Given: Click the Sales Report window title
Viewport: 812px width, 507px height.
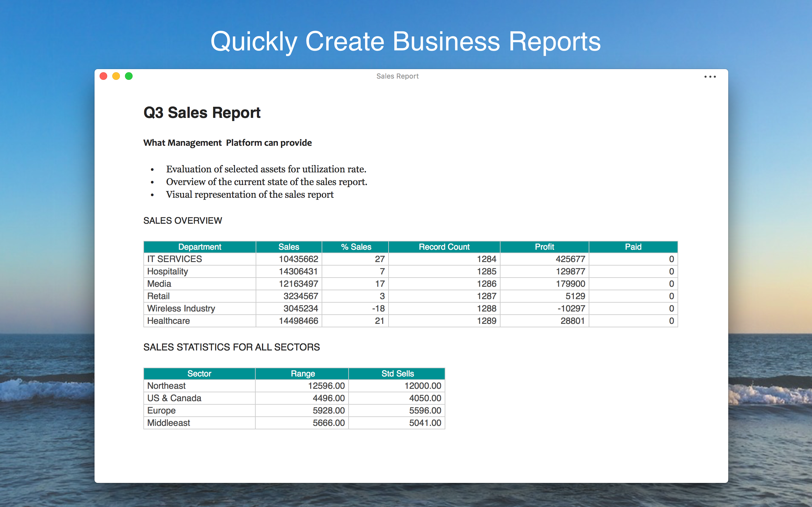Looking at the screenshot, I should pos(397,76).
